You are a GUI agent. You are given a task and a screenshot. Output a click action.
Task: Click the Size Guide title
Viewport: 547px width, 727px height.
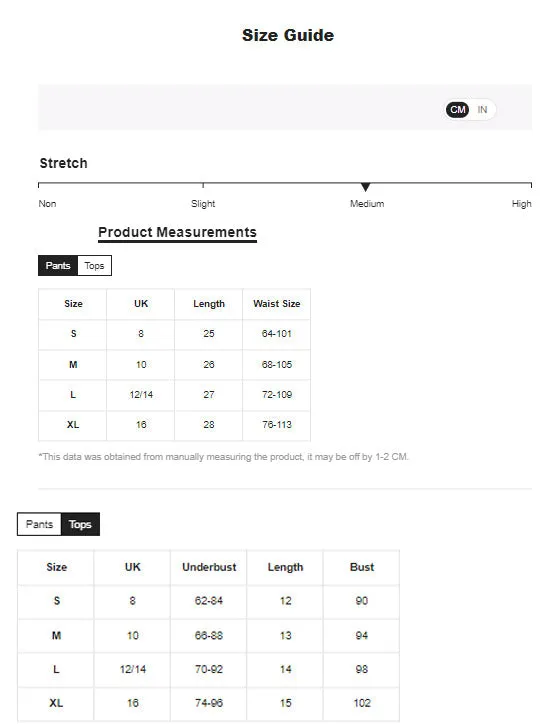(x=288, y=35)
